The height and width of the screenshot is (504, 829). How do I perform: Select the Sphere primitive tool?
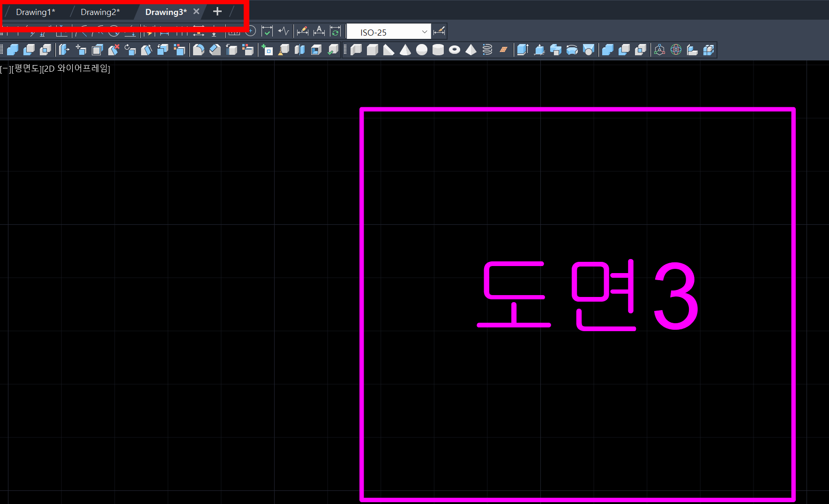[422, 50]
